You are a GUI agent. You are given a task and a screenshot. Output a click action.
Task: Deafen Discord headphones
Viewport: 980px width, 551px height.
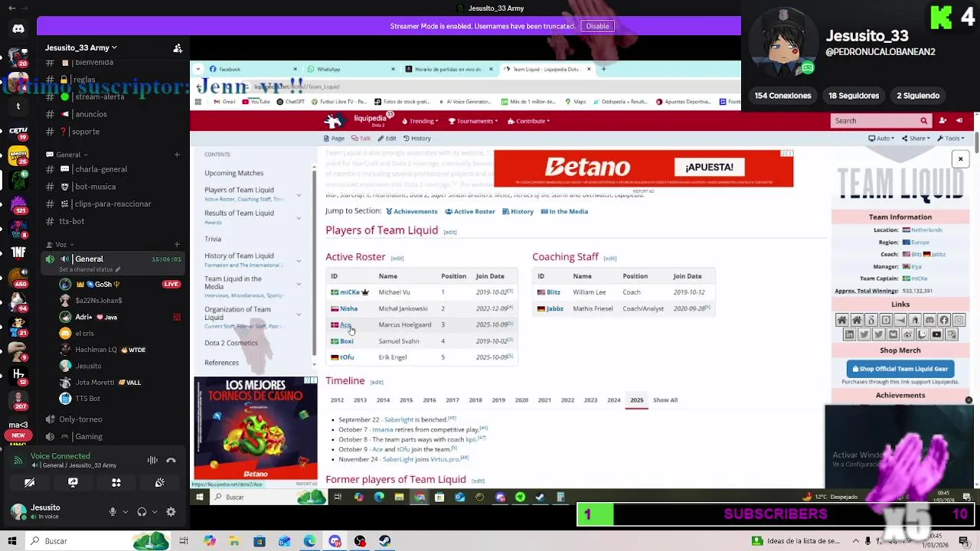pyautogui.click(x=142, y=512)
